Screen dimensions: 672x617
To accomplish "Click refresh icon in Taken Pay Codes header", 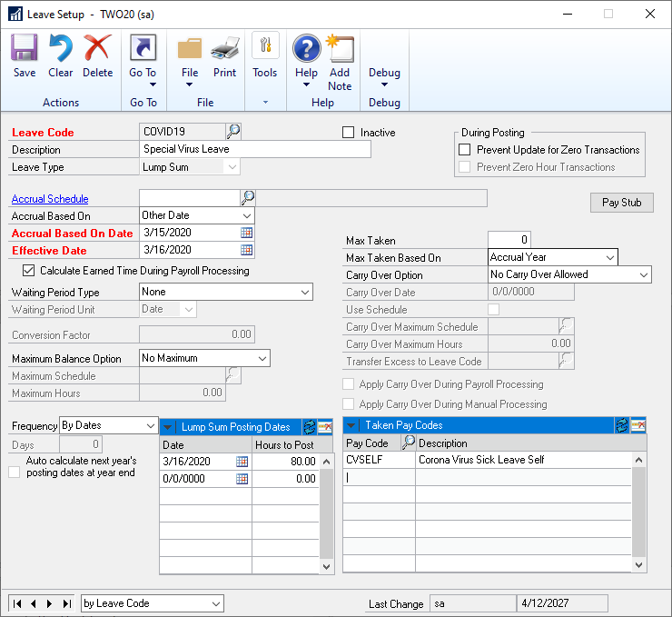I will (622, 425).
